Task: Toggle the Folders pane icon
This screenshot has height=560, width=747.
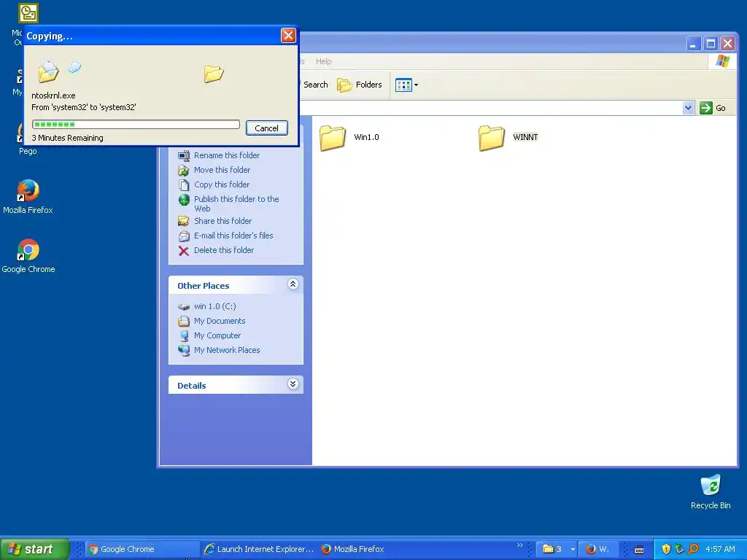Action: tap(345, 85)
